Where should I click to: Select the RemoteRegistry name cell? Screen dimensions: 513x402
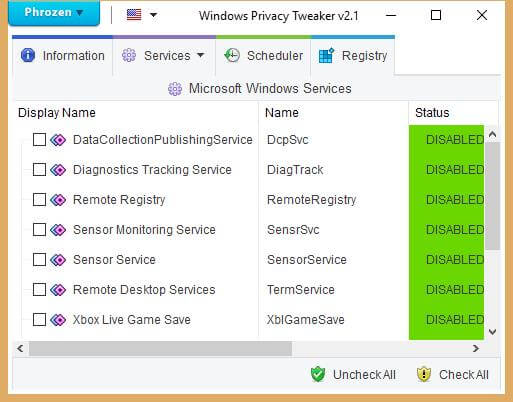pyautogui.click(x=312, y=200)
